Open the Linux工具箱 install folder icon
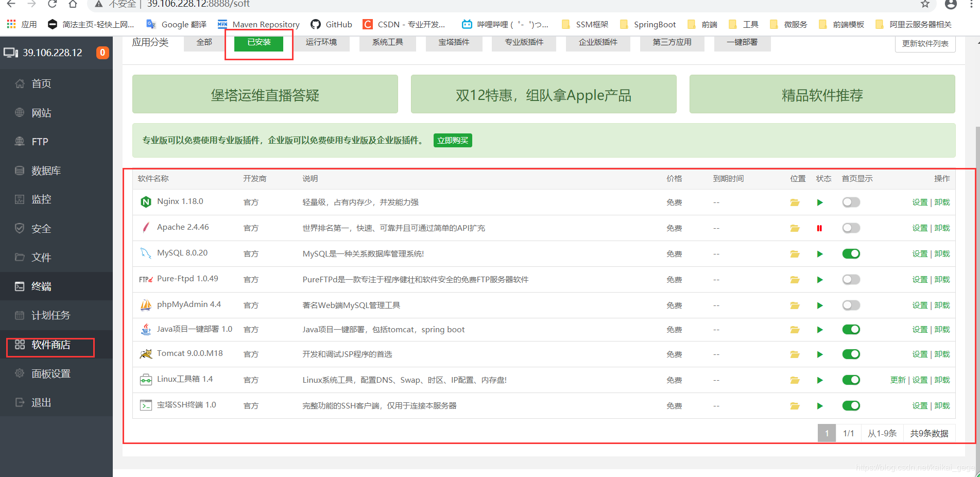This screenshot has width=980, height=477. 795,380
